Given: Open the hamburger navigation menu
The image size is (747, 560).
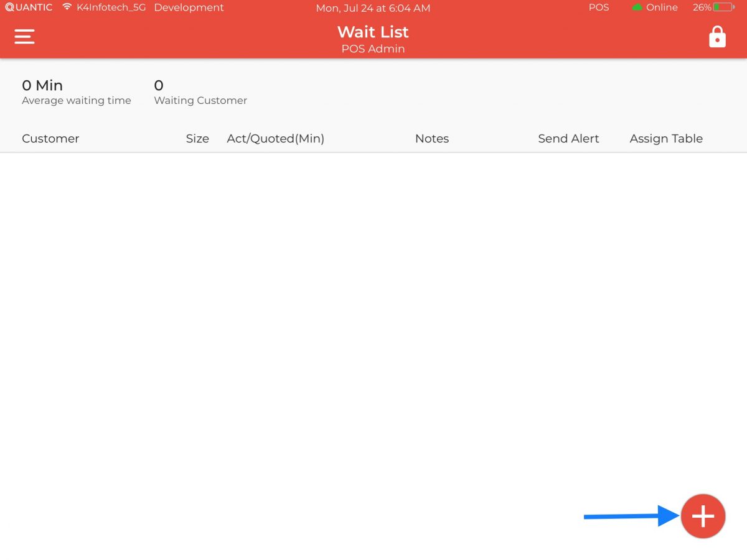Looking at the screenshot, I should (x=24, y=36).
